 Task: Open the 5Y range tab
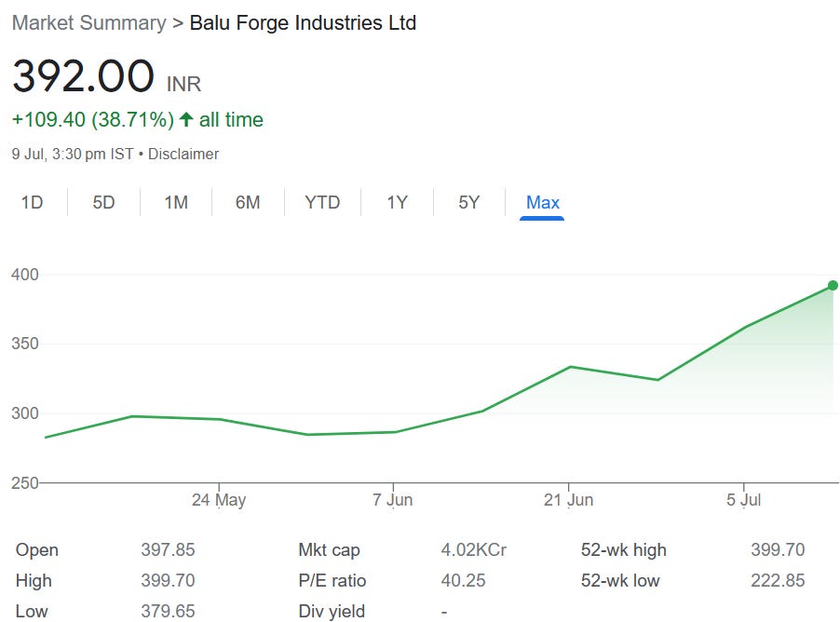pos(468,202)
